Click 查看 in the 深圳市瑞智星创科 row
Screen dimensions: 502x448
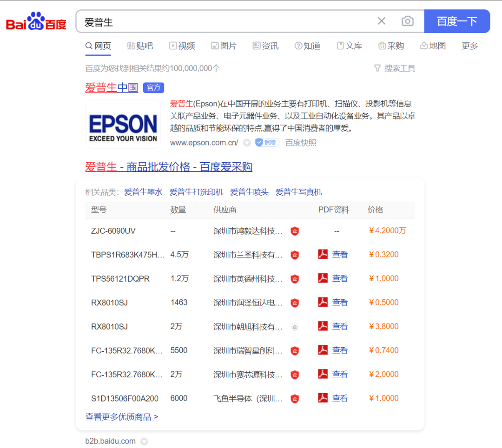340,350
